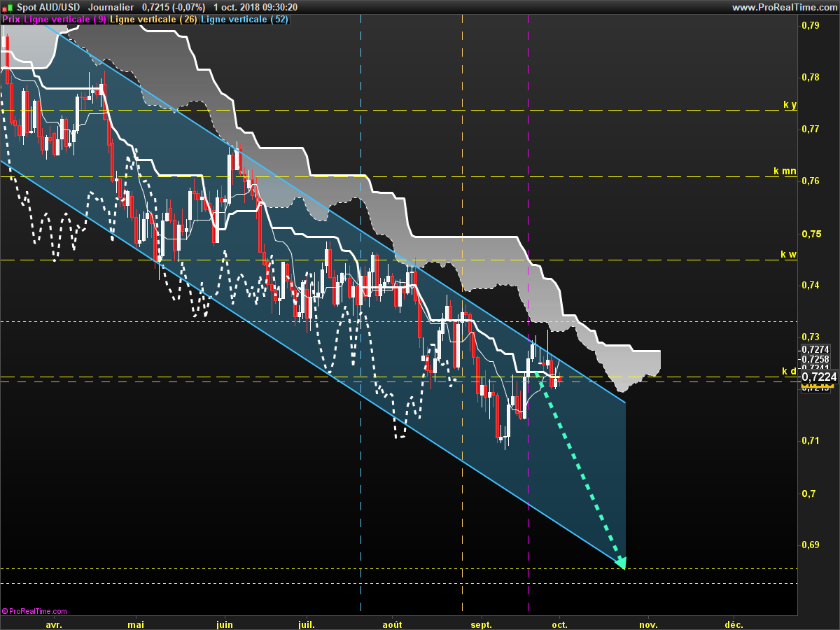Click the 0,7215 (-0,07%) price readout
Screen dimensions: 840x630
pyautogui.click(x=174, y=7)
